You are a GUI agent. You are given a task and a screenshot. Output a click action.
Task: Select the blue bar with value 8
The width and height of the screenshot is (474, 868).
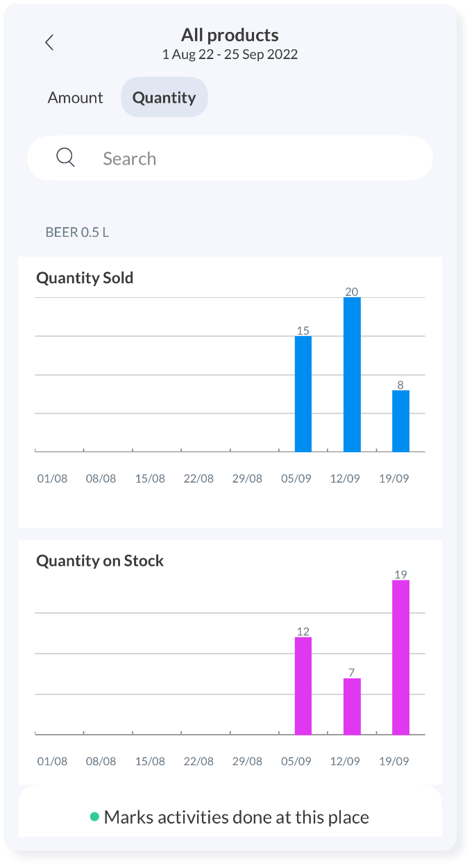tap(400, 421)
